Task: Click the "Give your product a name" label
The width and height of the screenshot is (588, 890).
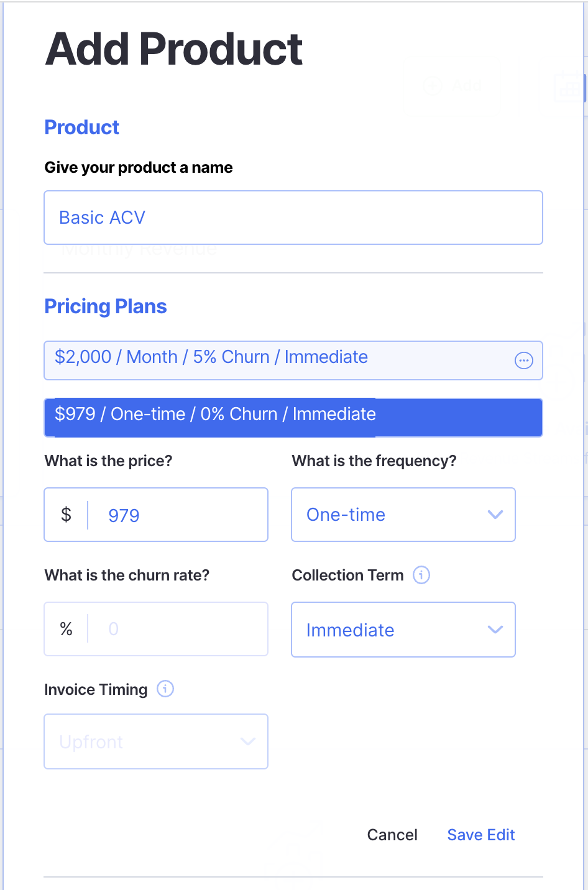Action: 139,167
